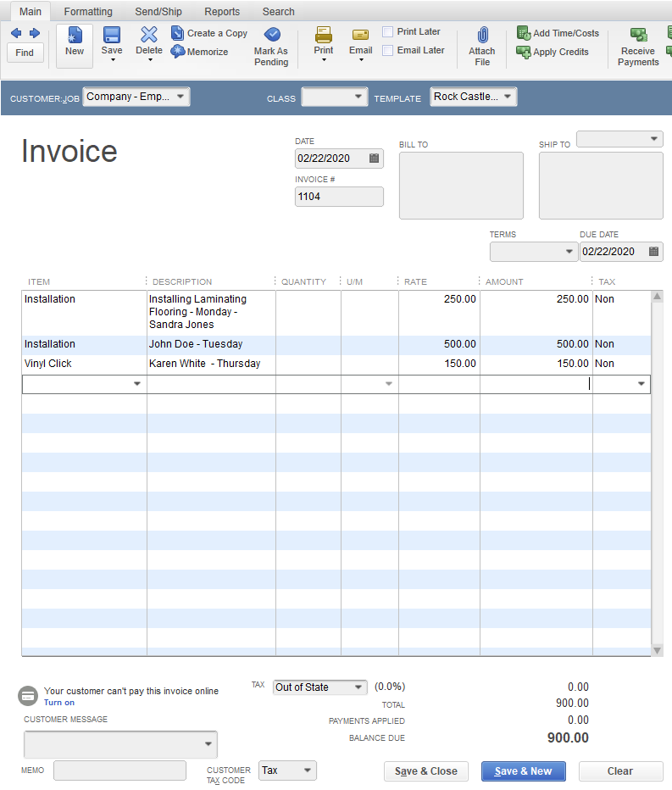Click the Invoice # field
The image size is (672, 790).
[x=339, y=197]
